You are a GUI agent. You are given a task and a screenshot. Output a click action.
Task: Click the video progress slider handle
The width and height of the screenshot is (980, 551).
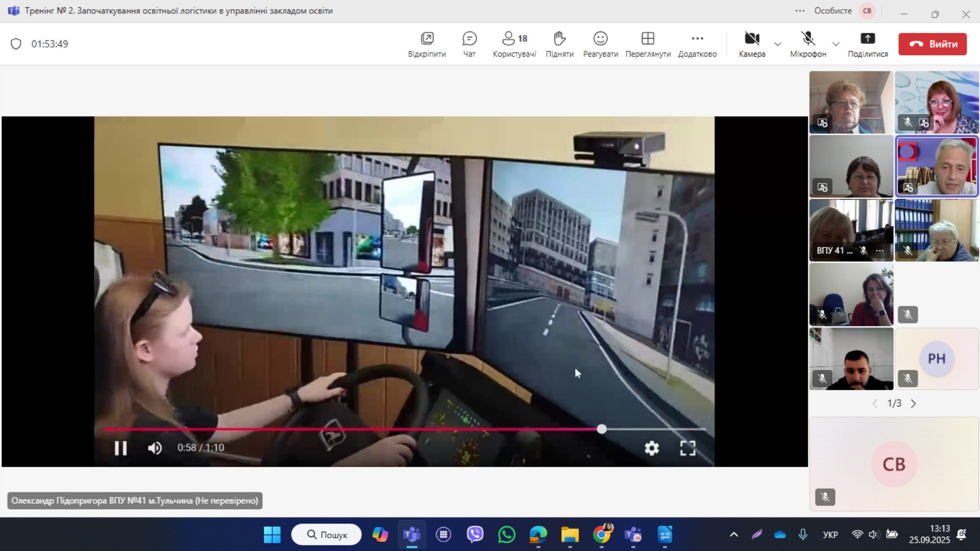602,429
